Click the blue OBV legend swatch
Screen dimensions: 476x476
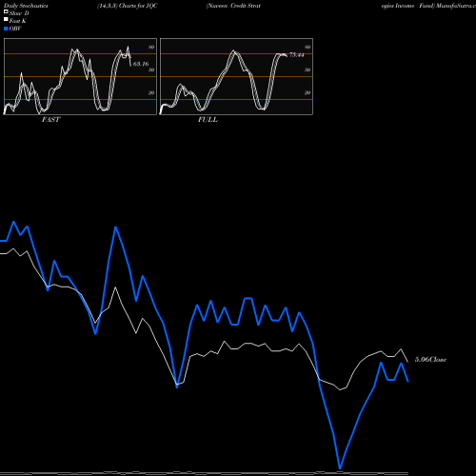click(6, 29)
